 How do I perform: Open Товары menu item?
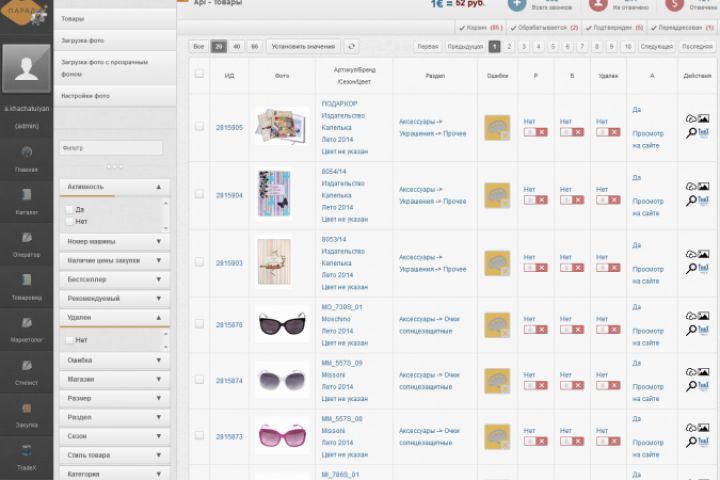point(115,19)
